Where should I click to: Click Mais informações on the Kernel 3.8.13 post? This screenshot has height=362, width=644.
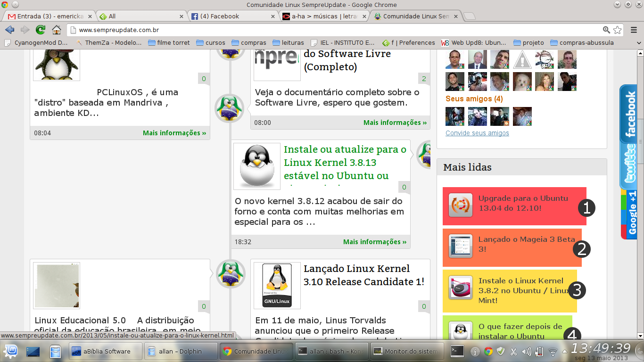[375, 242]
